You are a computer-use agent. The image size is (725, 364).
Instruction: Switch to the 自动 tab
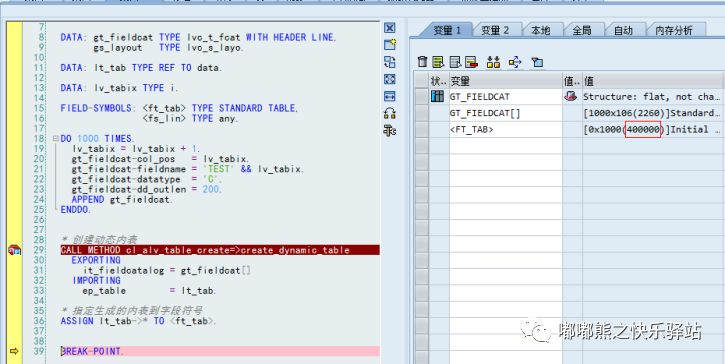pyautogui.click(x=623, y=31)
